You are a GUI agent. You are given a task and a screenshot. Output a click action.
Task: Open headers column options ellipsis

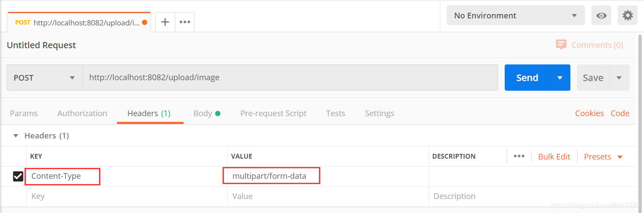(x=519, y=156)
